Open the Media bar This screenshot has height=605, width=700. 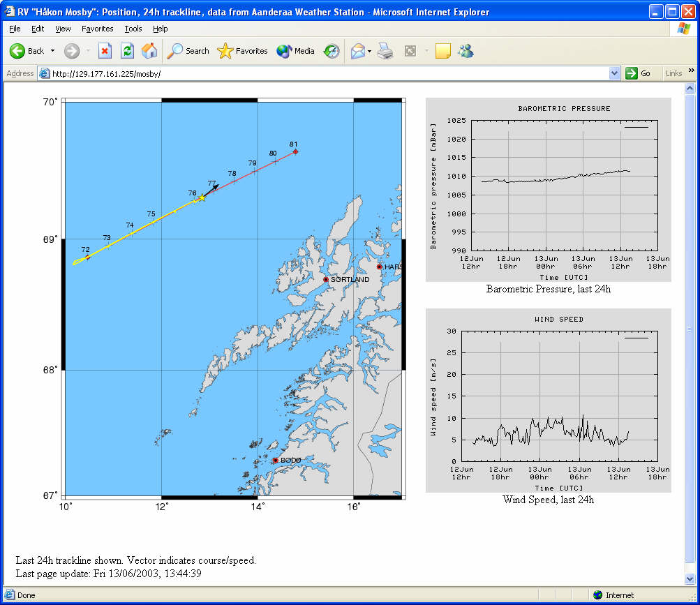pos(295,51)
